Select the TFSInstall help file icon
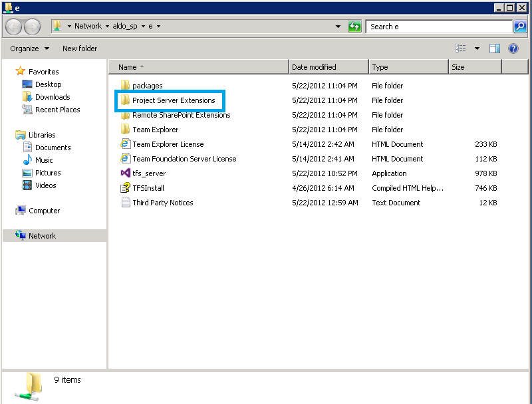 pos(125,187)
